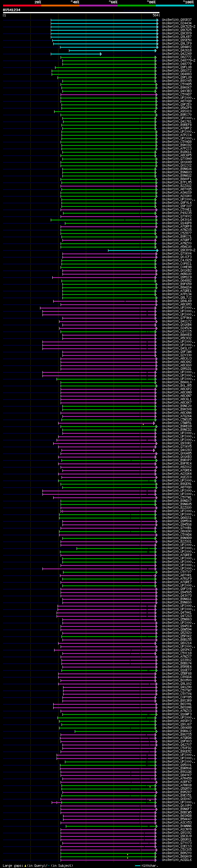Select label UniRef100_A2QGL6 at the bottom

177,860
